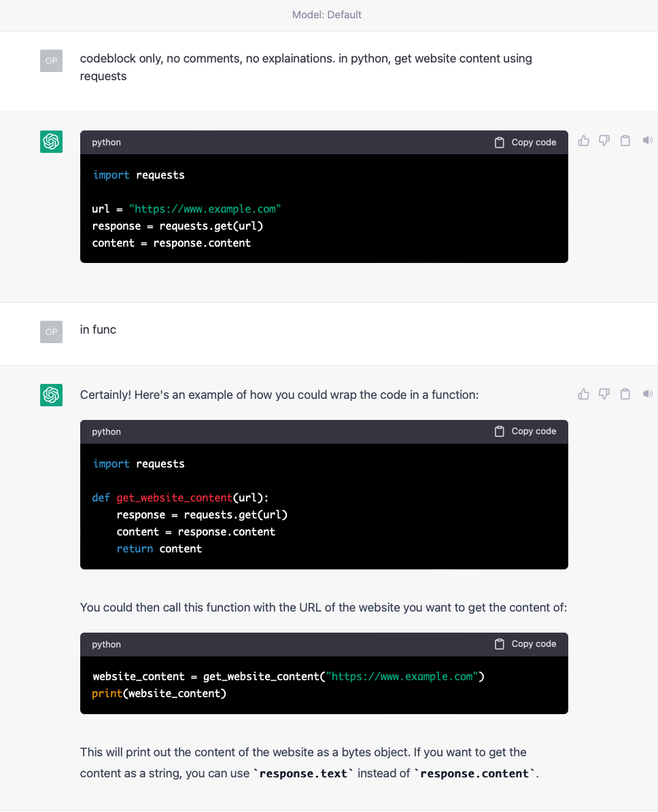This screenshot has height=812, width=658.
Task: Click the inline response.text code
Action: pyautogui.click(x=303, y=774)
